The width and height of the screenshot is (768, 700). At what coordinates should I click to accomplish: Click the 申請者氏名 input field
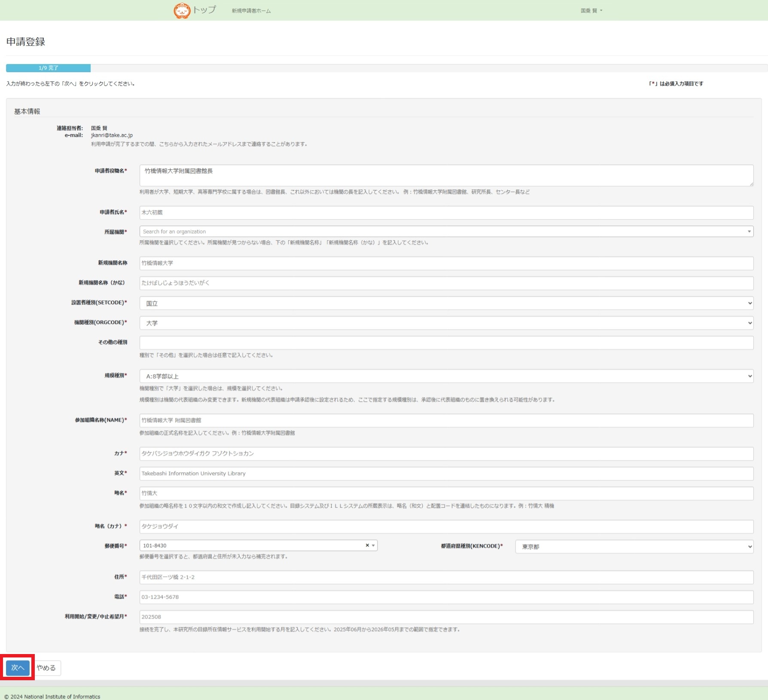pyautogui.click(x=446, y=212)
